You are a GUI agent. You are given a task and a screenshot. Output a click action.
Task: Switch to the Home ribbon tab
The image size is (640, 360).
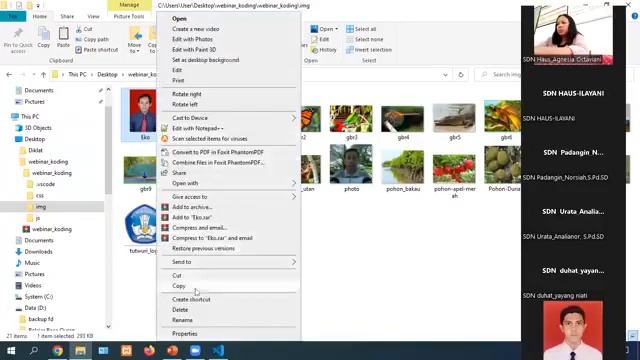[x=40, y=16]
